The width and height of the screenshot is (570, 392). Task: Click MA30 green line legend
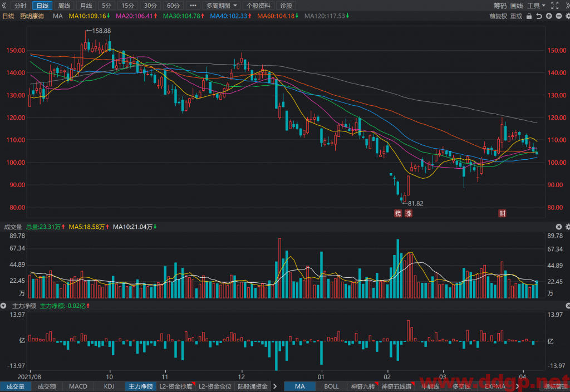[x=184, y=16]
